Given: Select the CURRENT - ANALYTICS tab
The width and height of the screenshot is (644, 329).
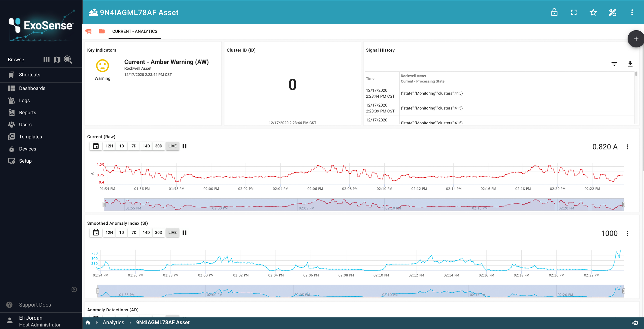Looking at the screenshot, I should pos(135,31).
